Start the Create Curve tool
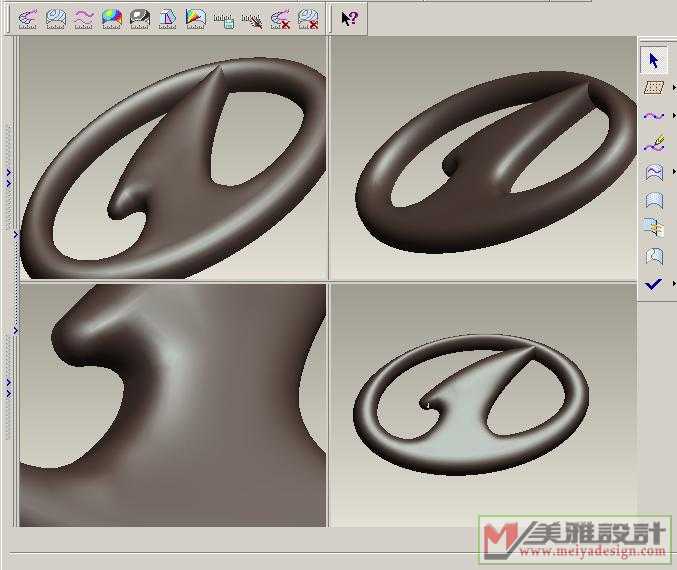This screenshot has height=570, width=677. pos(654,116)
